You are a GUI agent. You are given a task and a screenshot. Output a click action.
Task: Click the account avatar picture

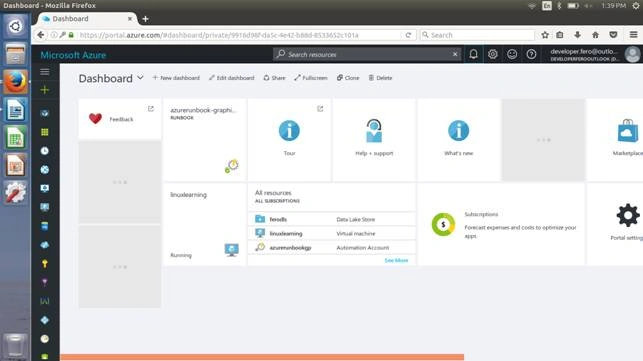tap(632, 54)
